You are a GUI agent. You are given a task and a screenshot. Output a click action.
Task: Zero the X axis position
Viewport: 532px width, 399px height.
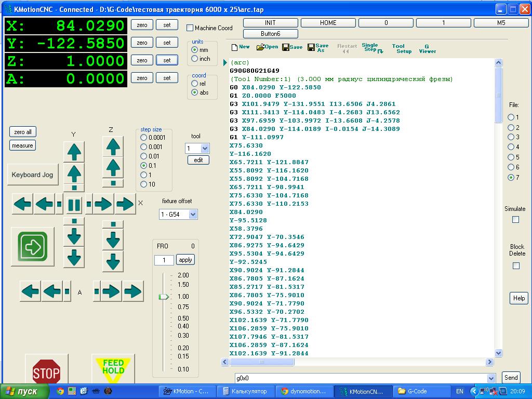click(142, 25)
